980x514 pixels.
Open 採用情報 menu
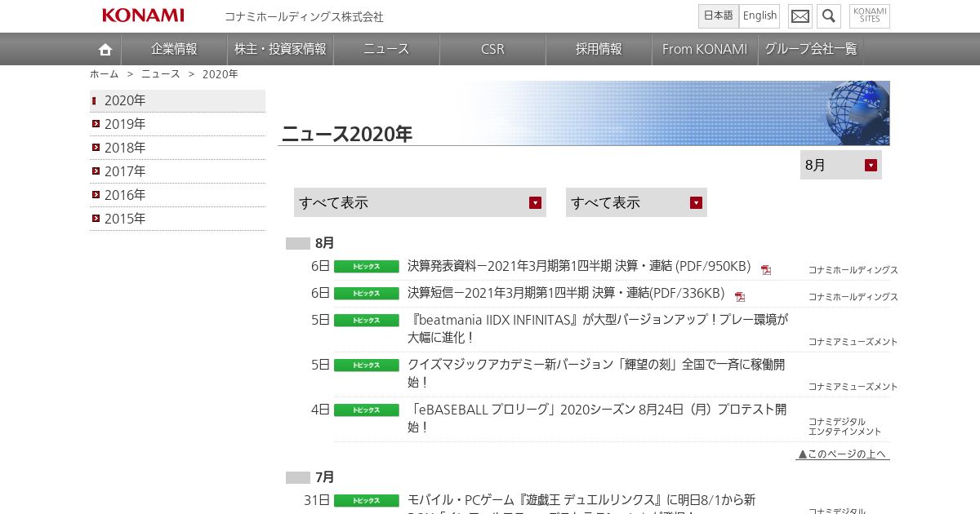coord(599,49)
